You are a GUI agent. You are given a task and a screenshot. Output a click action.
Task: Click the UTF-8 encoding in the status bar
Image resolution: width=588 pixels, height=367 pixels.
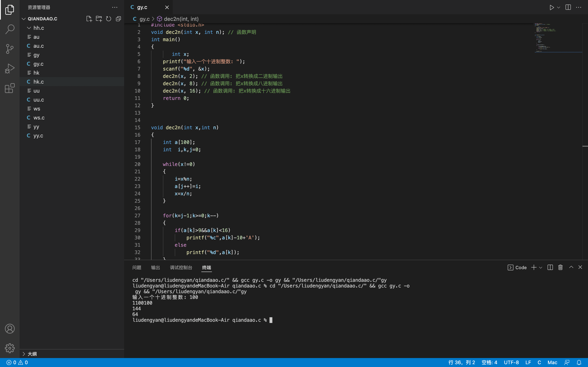(x=511, y=362)
